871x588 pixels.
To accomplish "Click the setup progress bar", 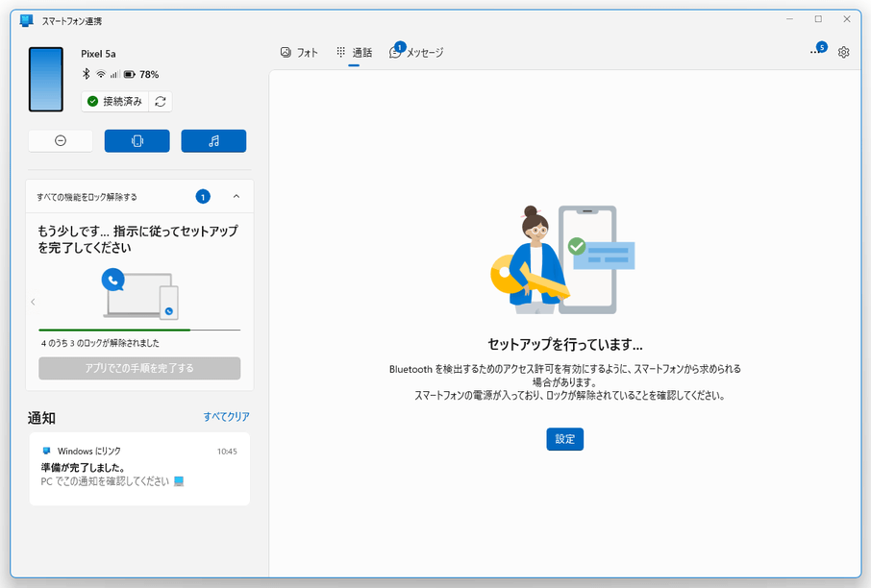I will [139, 330].
